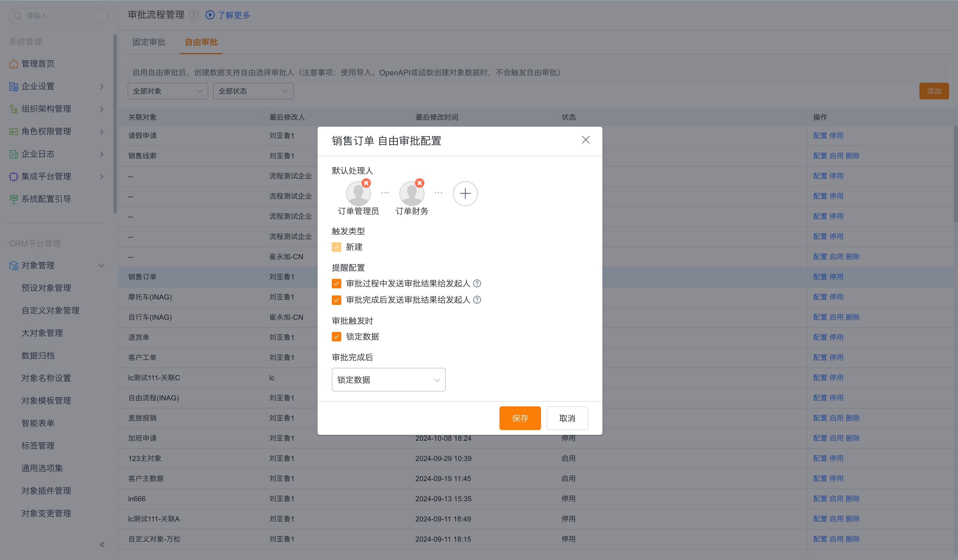Viewport: 958px width, 560px height.
Task: Click 配置 for the 请假申请 row
Action: click(x=820, y=136)
